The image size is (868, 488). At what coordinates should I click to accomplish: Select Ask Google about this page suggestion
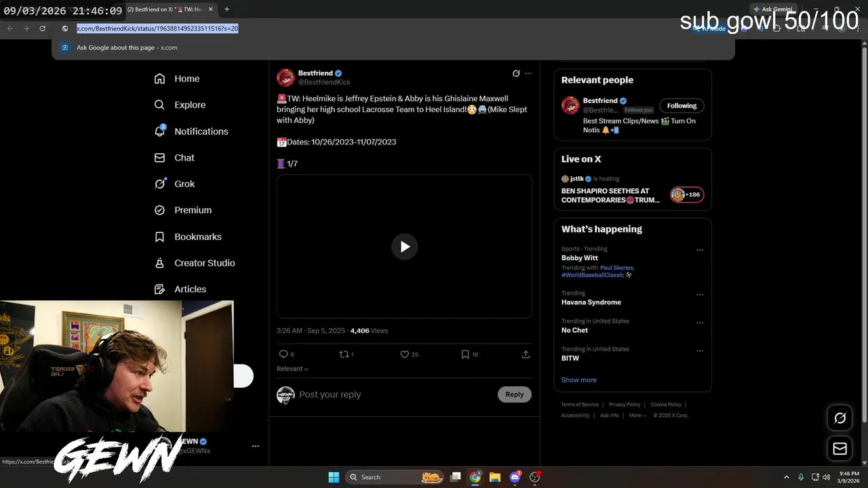(x=393, y=47)
